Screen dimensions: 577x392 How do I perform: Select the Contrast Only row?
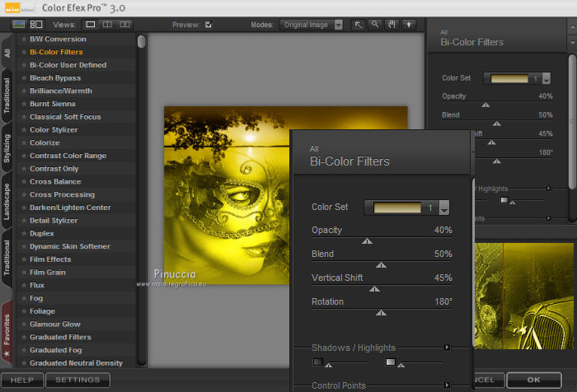click(x=76, y=169)
